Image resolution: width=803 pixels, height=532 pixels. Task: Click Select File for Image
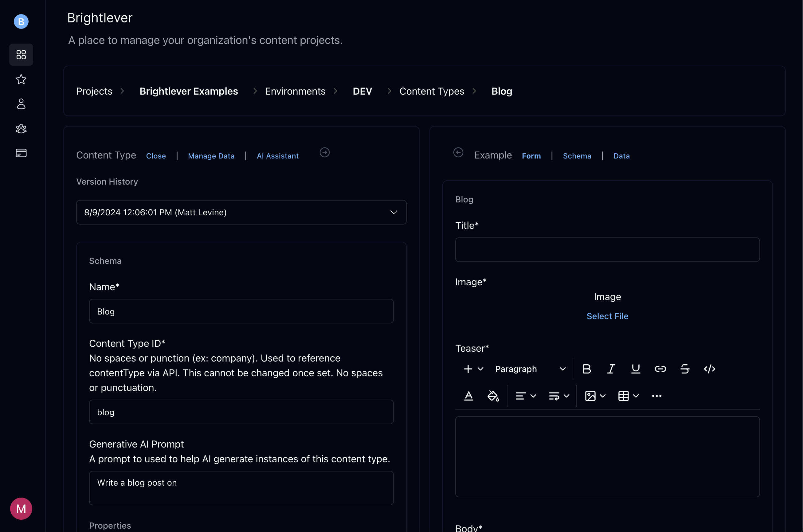607,316
